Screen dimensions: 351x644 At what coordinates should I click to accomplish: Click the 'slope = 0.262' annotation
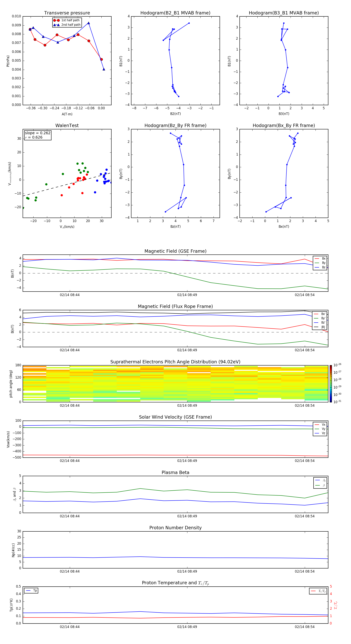coord(37,133)
